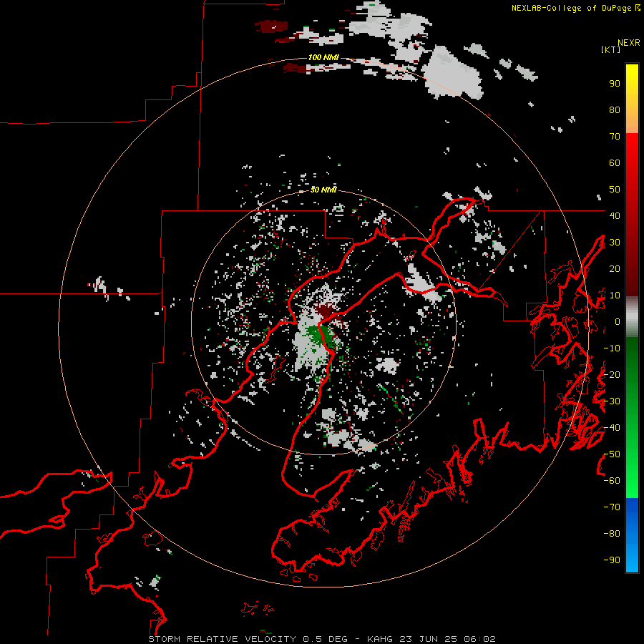Click the NEXR label above the scale
The width and height of the screenshot is (644, 644).
click(629, 43)
